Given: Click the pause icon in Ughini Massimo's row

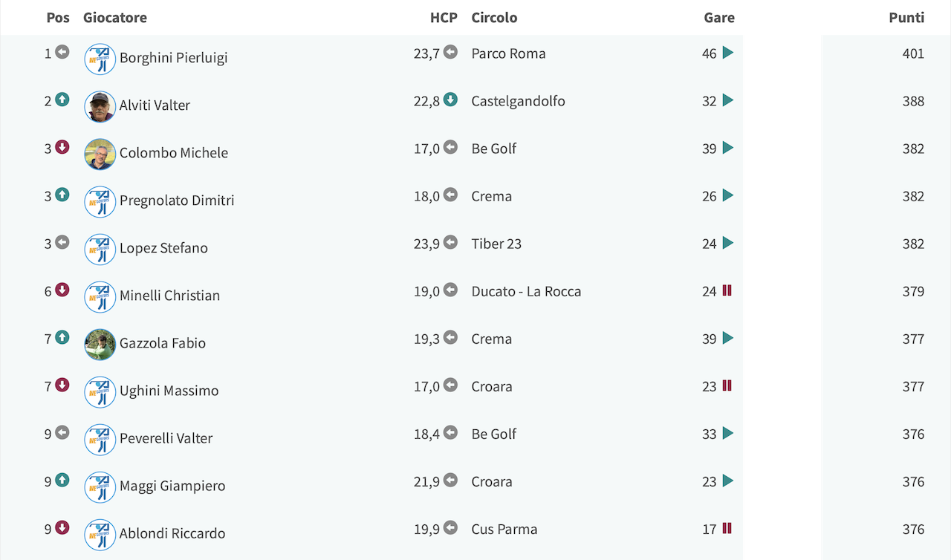Looking at the screenshot, I should point(727,385).
